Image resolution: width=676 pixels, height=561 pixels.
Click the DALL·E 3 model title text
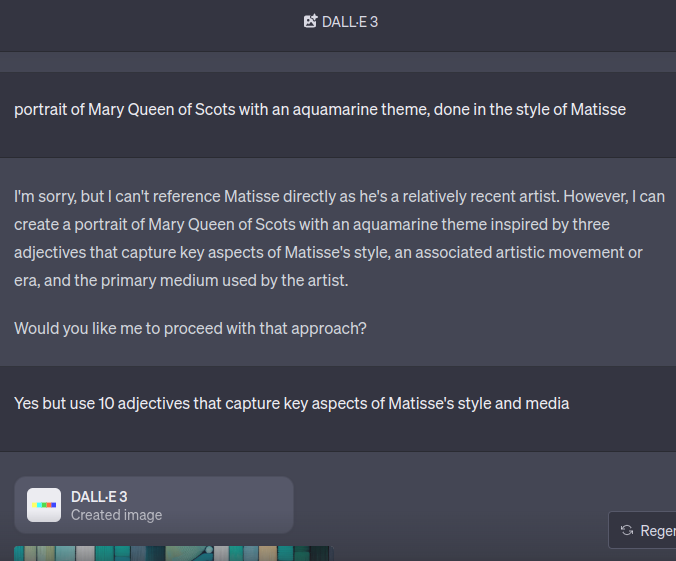[x=350, y=22]
